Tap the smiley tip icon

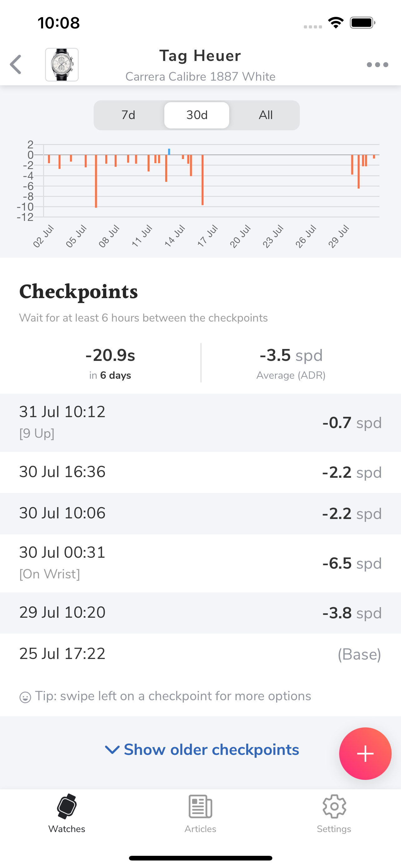coord(25,697)
